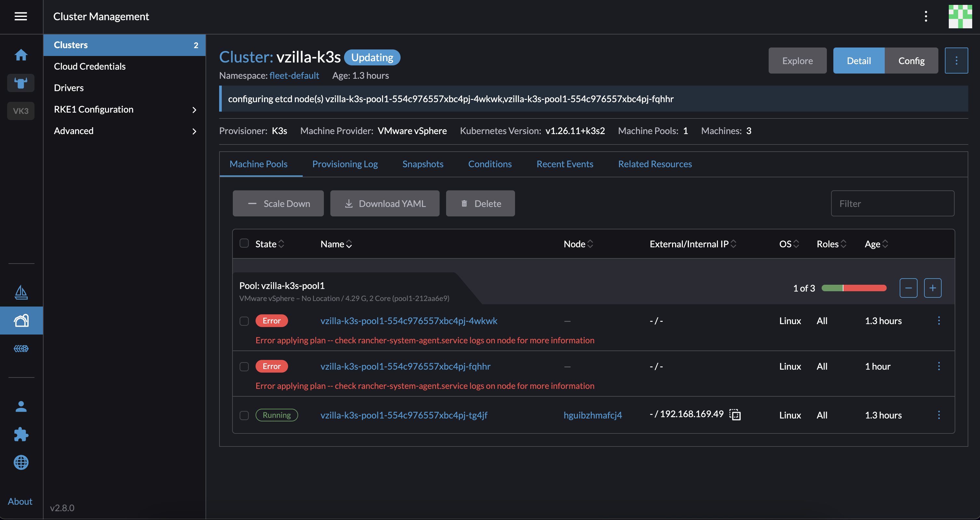Open the global settings globe icon
The width and height of the screenshot is (980, 520).
point(21,462)
